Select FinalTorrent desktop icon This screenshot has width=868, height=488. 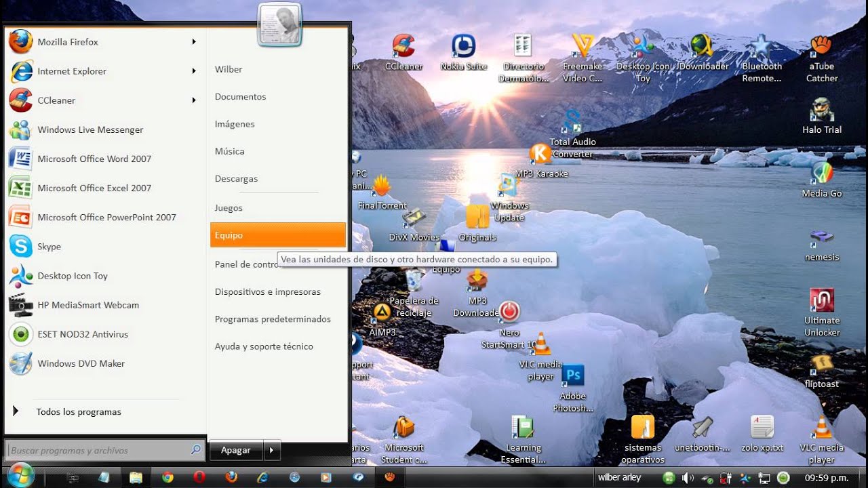[x=382, y=192]
